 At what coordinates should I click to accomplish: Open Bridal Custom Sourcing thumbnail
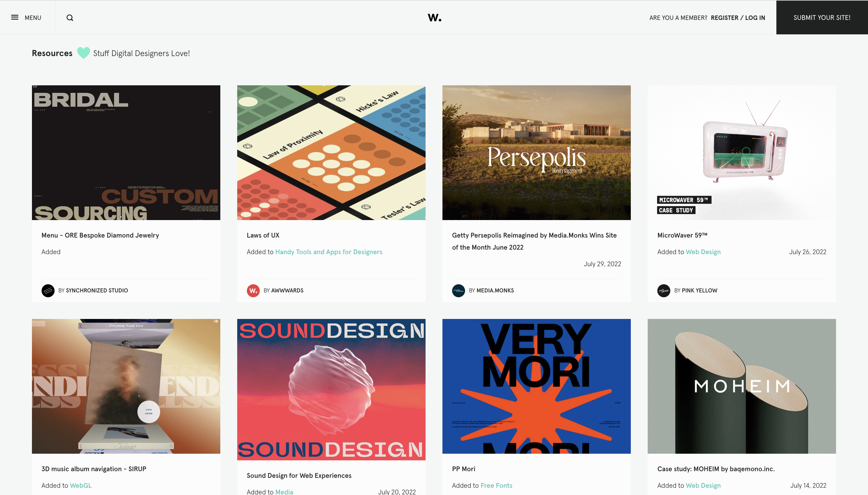(126, 152)
